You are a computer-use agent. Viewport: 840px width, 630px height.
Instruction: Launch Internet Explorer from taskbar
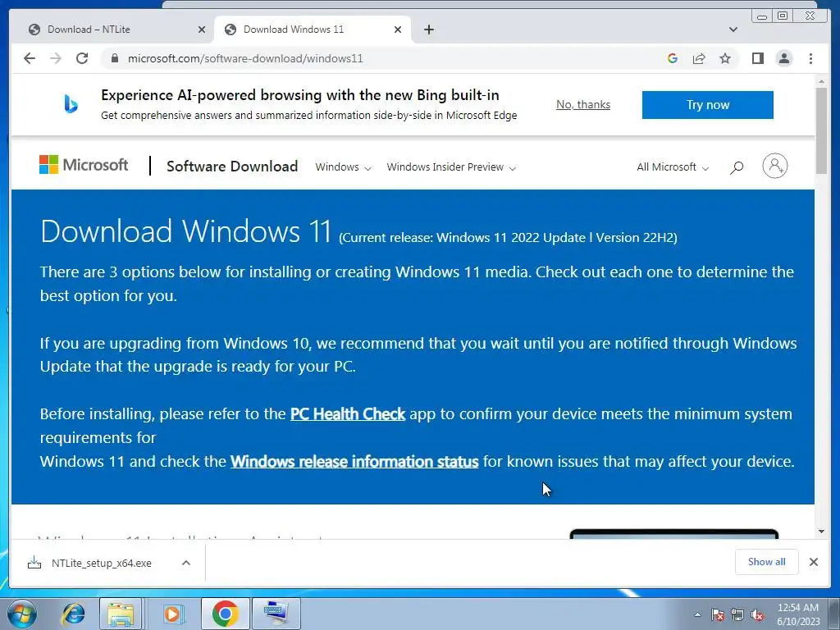click(73, 614)
